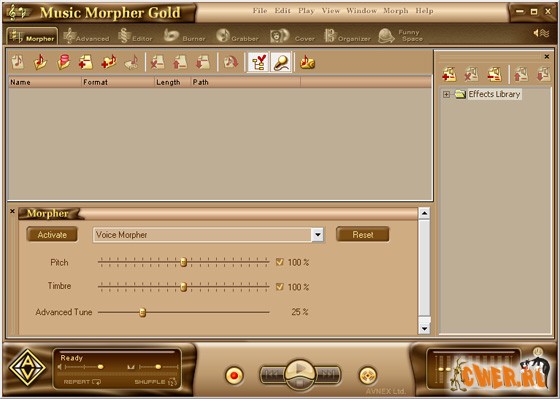560x399 pixels.
Task: Click the add folder with music note icon
Action: pyautogui.click(x=109, y=63)
